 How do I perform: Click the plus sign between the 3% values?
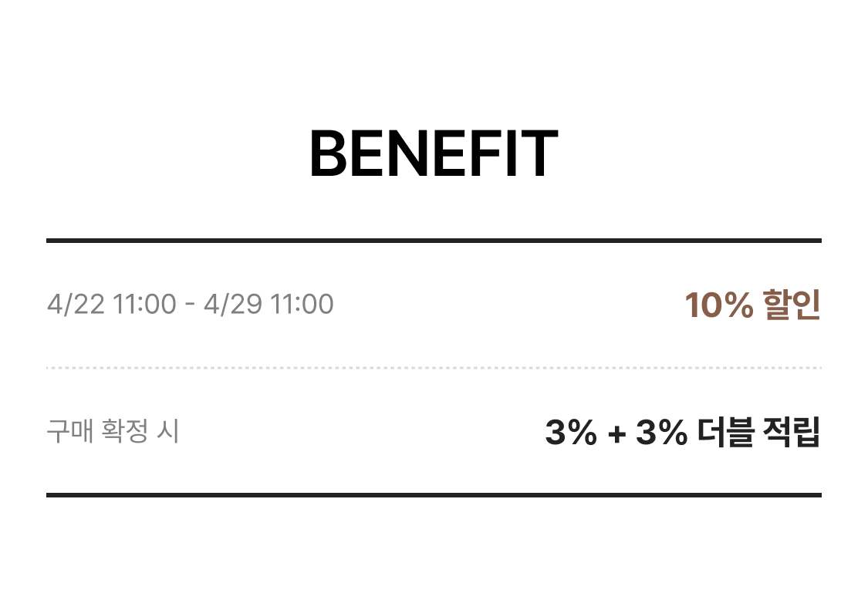(616, 433)
